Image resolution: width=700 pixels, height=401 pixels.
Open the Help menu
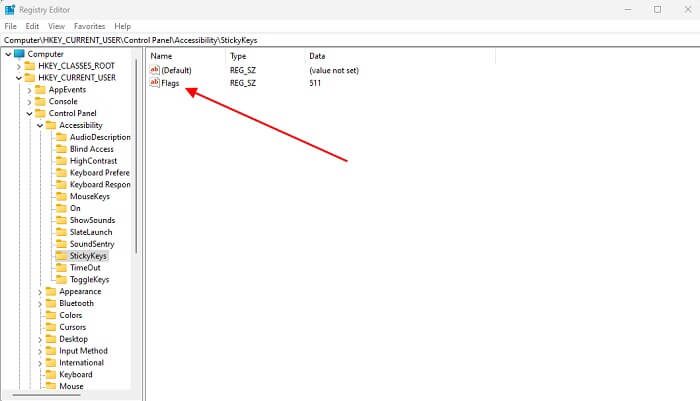coord(122,26)
